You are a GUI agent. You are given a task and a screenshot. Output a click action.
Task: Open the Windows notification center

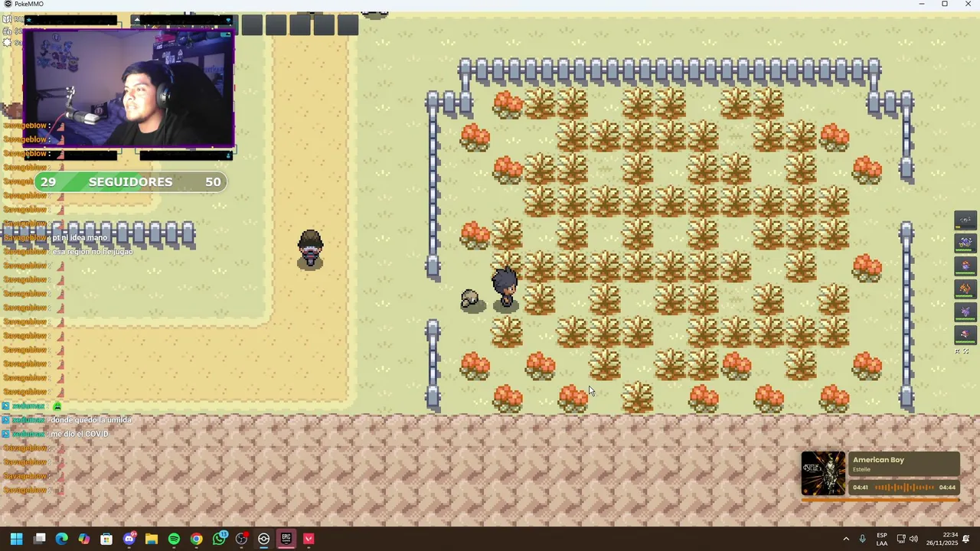(x=967, y=539)
